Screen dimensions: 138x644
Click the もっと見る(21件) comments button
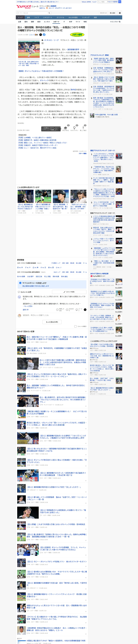point(52,322)
